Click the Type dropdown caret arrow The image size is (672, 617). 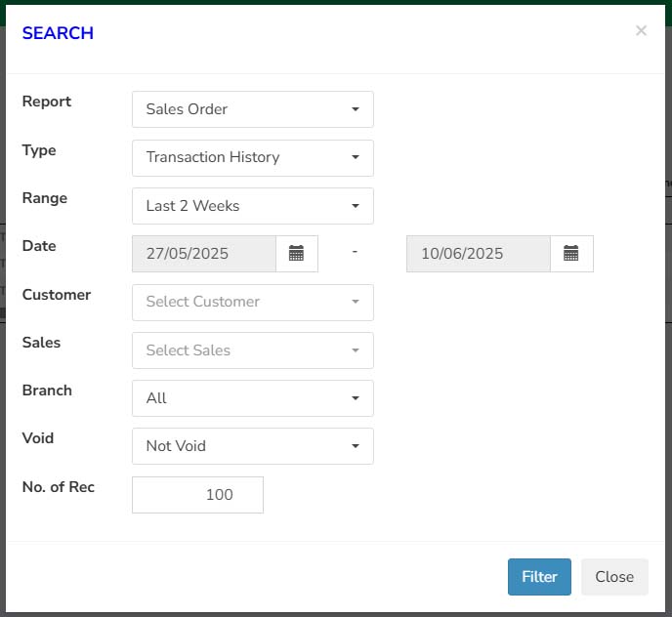pyautogui.click(x=356, y=157)
